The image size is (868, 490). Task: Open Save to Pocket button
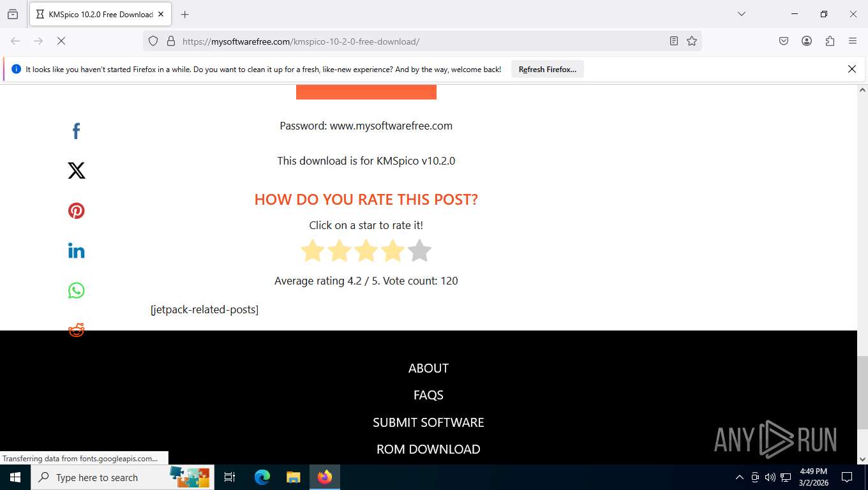pos(784,41)
